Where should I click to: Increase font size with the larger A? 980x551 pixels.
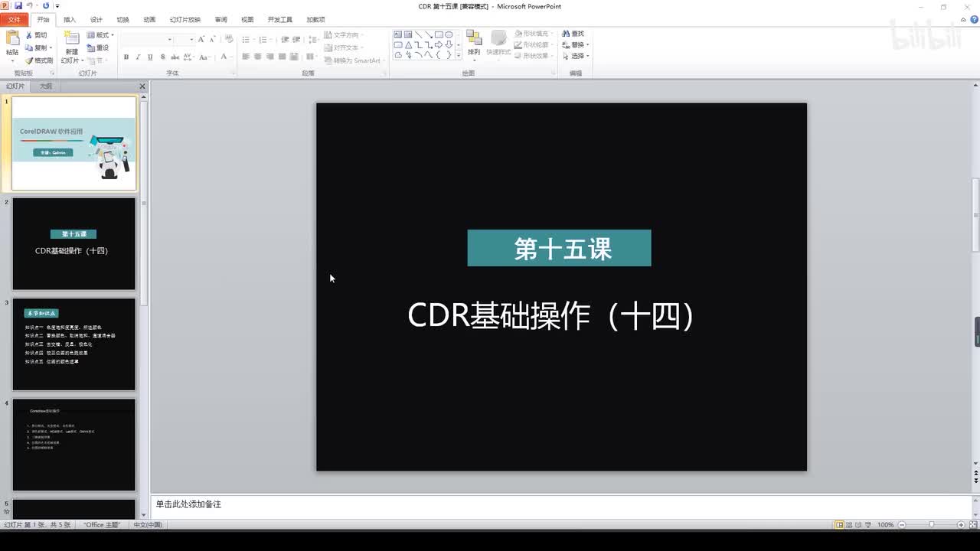point(201,39)
